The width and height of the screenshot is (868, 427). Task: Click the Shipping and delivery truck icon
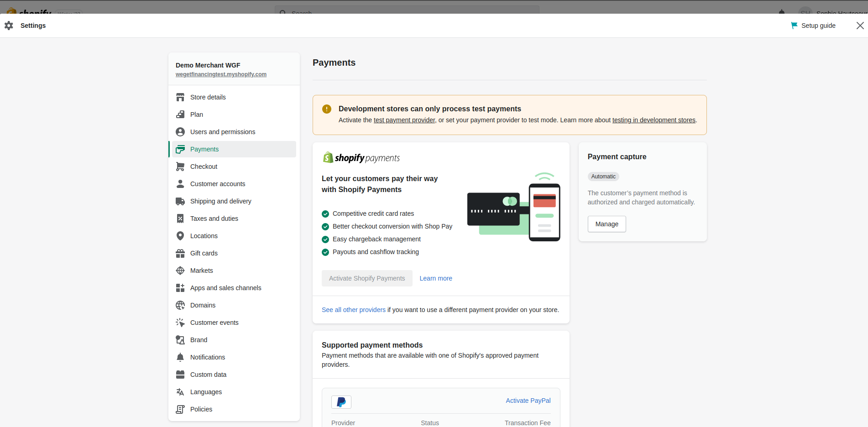tap(180, 201)
